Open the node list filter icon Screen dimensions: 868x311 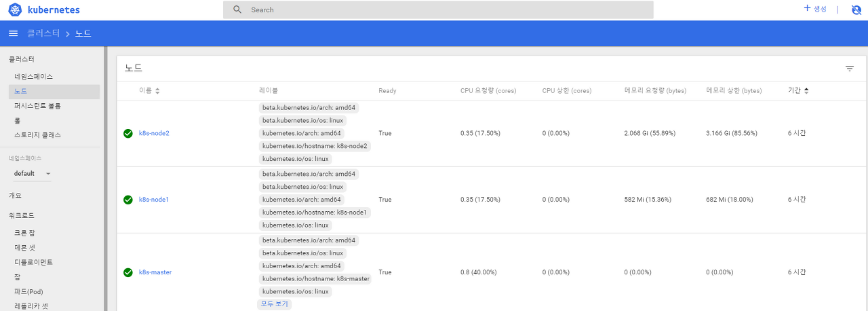click(x=850, y=69)
